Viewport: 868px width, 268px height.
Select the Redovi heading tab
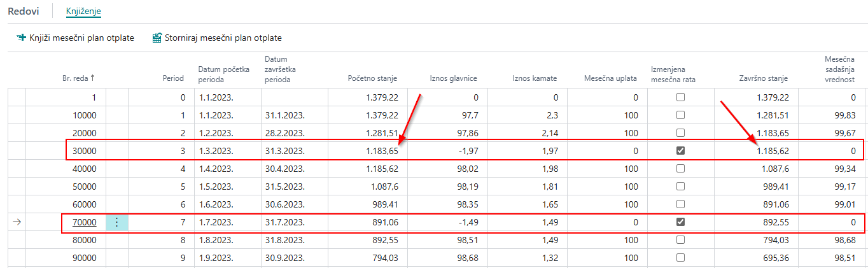point(24,11)
